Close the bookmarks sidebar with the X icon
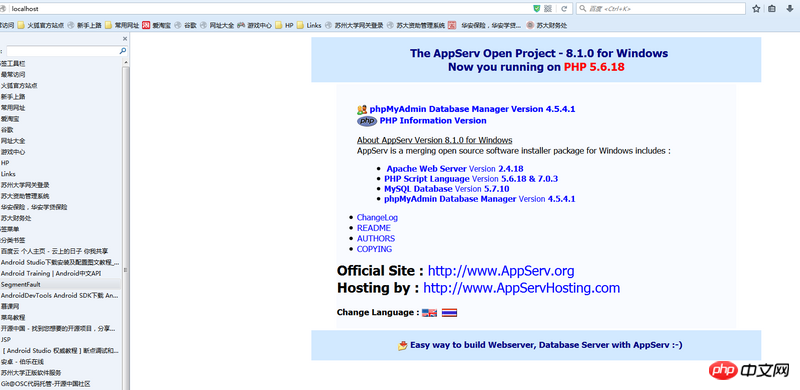The image size is (800, 390). click(x=125, y=39)
